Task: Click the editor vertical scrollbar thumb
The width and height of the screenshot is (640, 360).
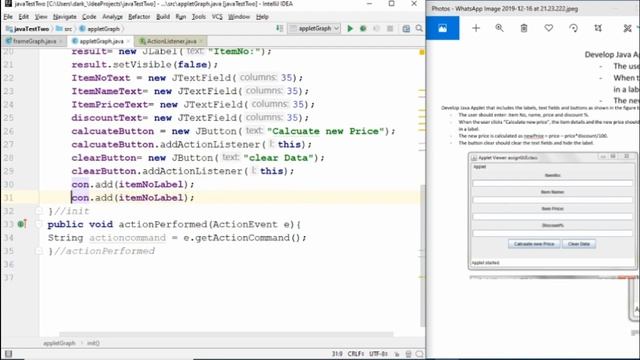Action: tap(422, 255)
